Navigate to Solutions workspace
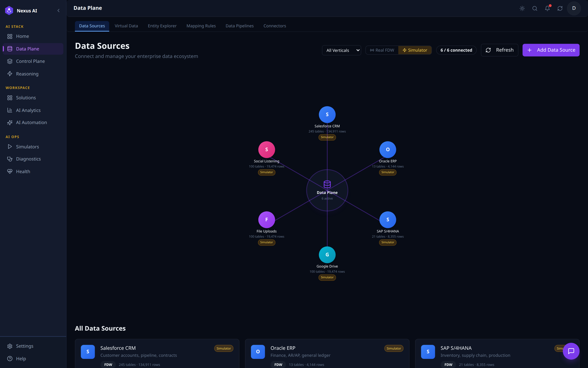The height and width of the screenshot is (368, 588). point(33,98)
